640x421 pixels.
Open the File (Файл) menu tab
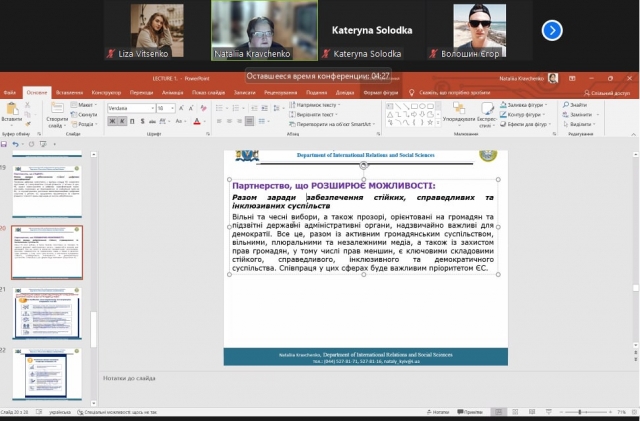click(10, 91)
